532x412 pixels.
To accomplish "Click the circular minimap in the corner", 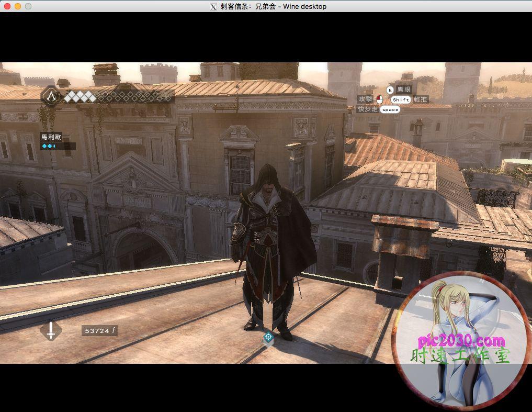I will pyautogui.click(x=460, y=340).
